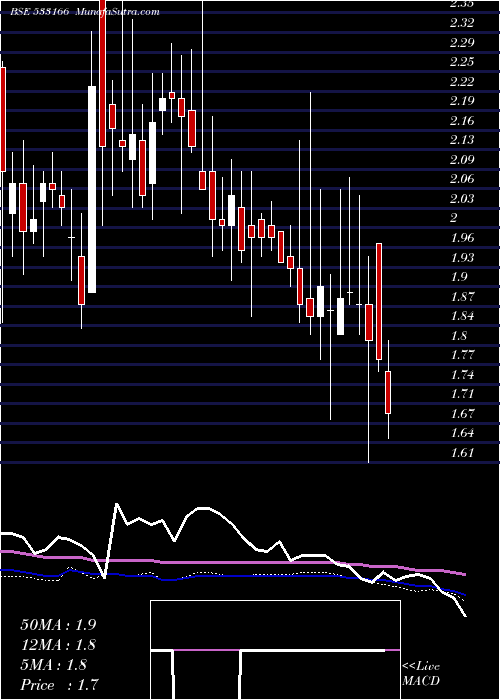The image size is (500, 700).
Task: Click the 2.32 price axis label
Action: click(x=462, y=23)
